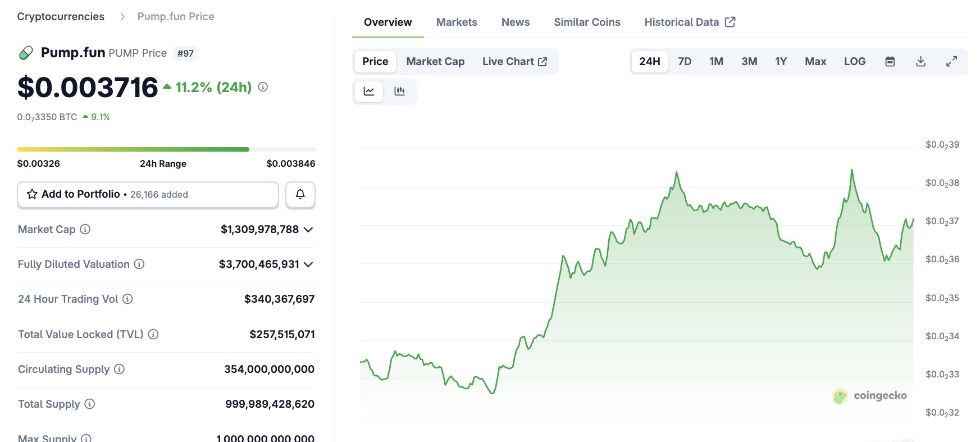Switch chart to Market Cap view
The height and width of the screenshot is (442, 980).
click(x=435, y=62)
